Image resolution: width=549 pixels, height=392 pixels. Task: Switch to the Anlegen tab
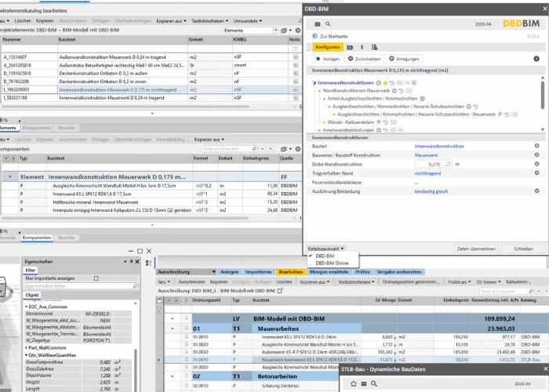(x=229, y=272)
